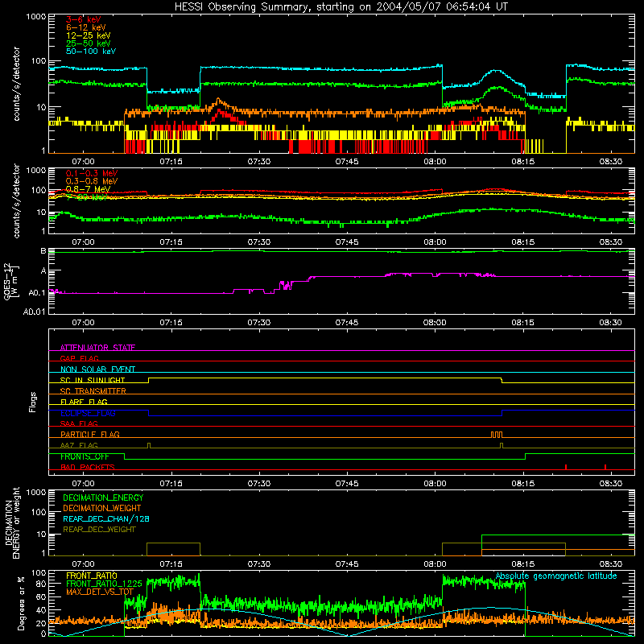Choose the 50-100 keV legend label
The image size is (644, 644).
(x=90, y=52)
